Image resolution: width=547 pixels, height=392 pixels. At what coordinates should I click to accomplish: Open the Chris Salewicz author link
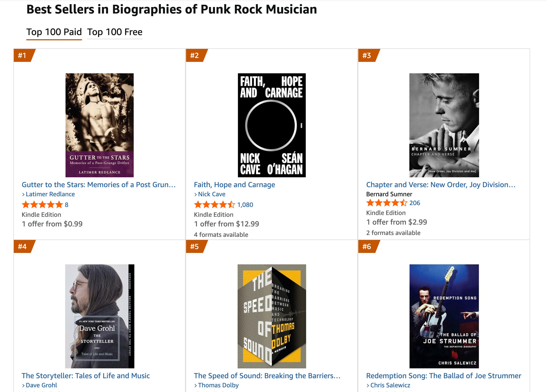click(390, 385)
